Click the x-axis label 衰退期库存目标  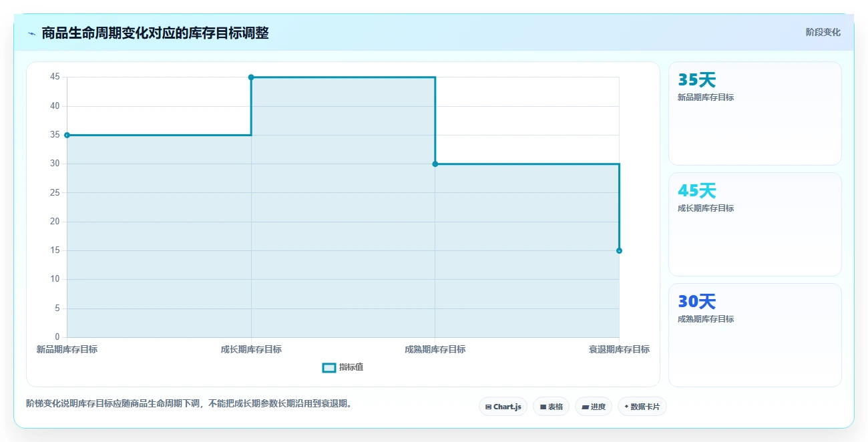[x=619, y=349]
